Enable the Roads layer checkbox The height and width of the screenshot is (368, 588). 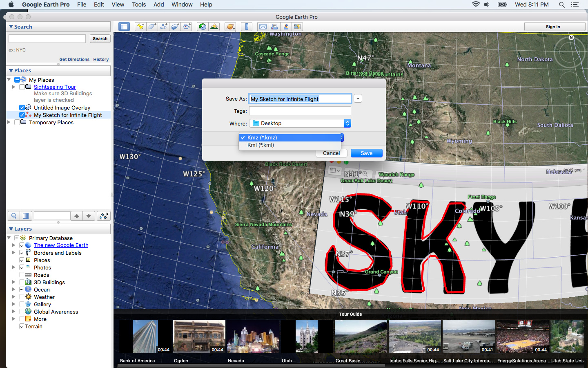click(x=22, y=275)
